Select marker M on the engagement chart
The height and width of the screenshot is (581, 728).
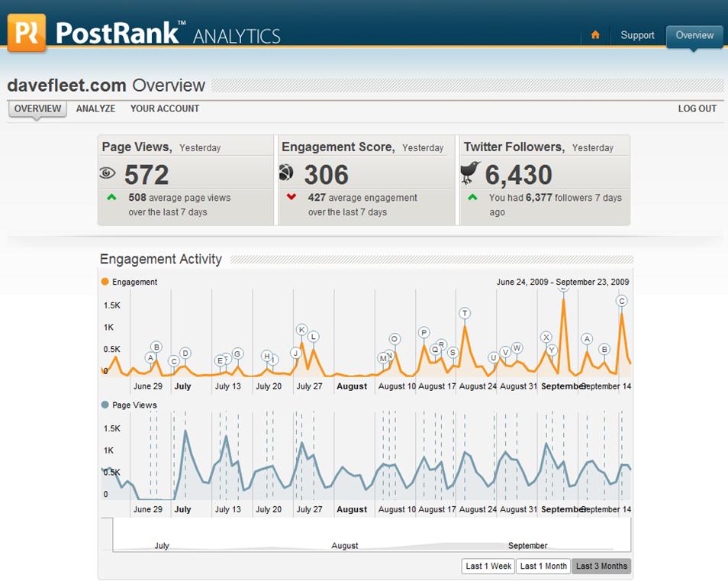click(x=383, y=359)
